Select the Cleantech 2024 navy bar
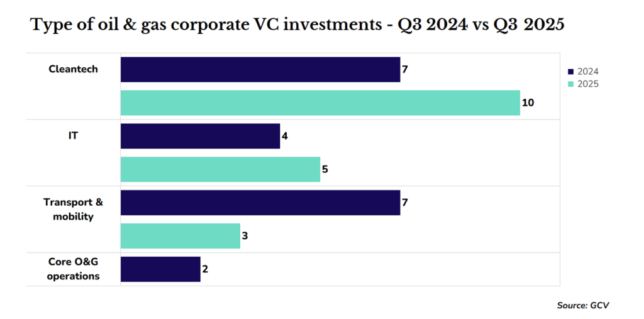644x319 pixels. click(260, 69)
